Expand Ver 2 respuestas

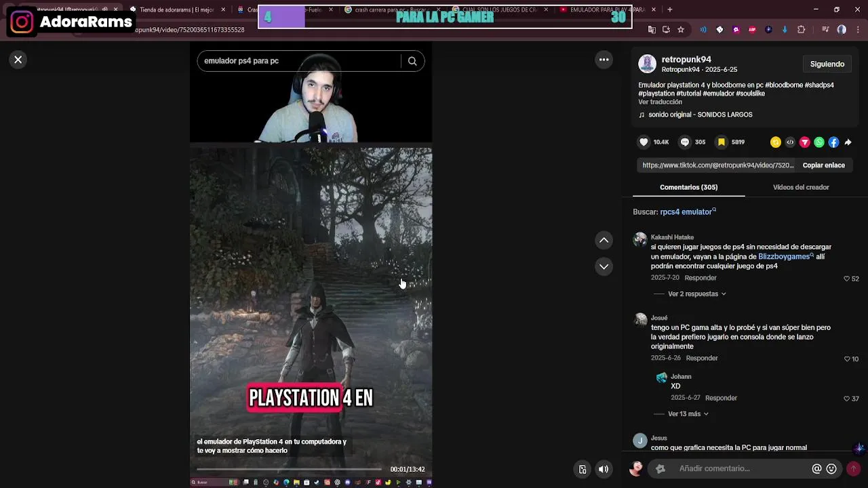point(697,294)
